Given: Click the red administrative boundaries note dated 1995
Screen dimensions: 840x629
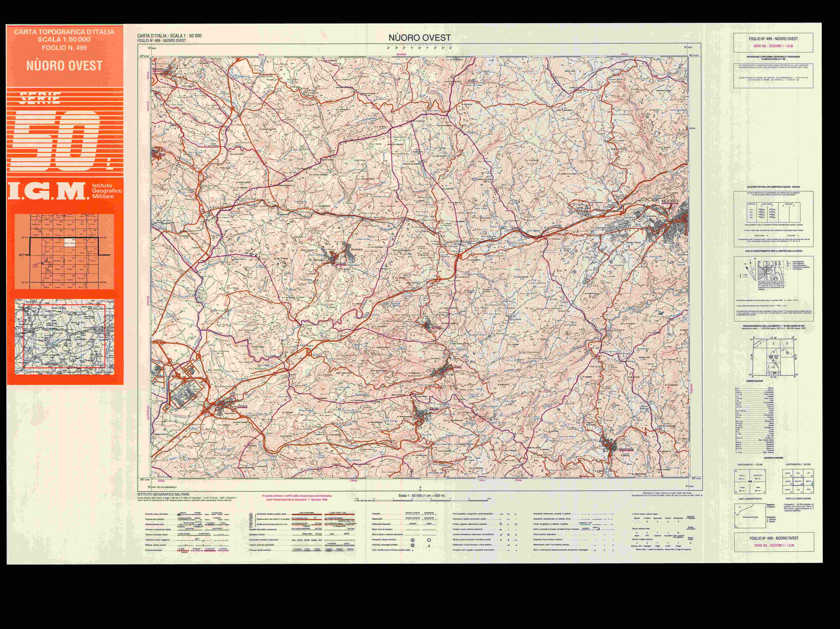Looking at the screenshot, I should [x=297, y=498].
